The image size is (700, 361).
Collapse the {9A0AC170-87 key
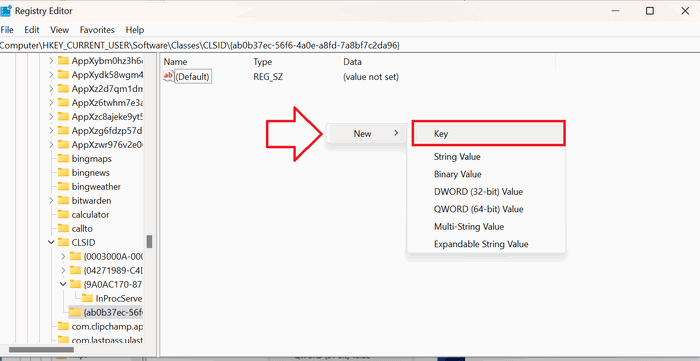coord(62,284)
